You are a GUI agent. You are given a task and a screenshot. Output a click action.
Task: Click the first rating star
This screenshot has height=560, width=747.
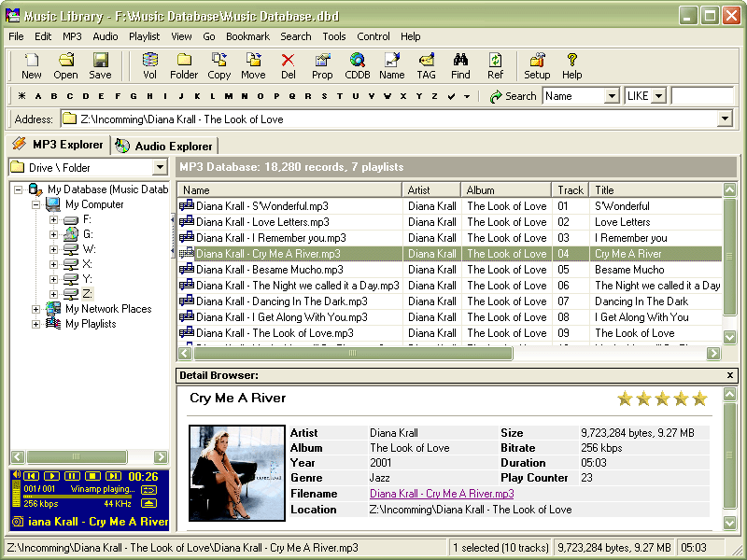pos(625,399)
